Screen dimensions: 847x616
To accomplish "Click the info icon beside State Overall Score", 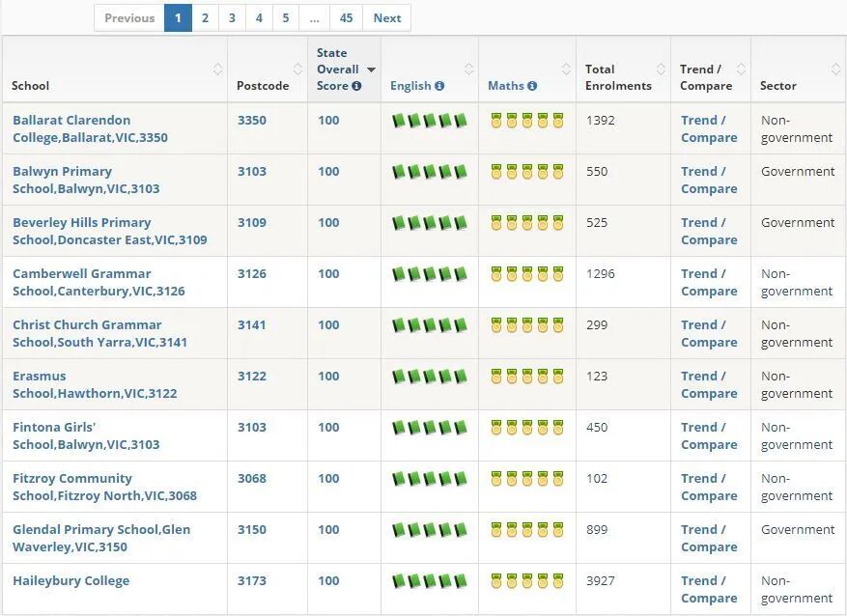I will (x=356, y=86).
